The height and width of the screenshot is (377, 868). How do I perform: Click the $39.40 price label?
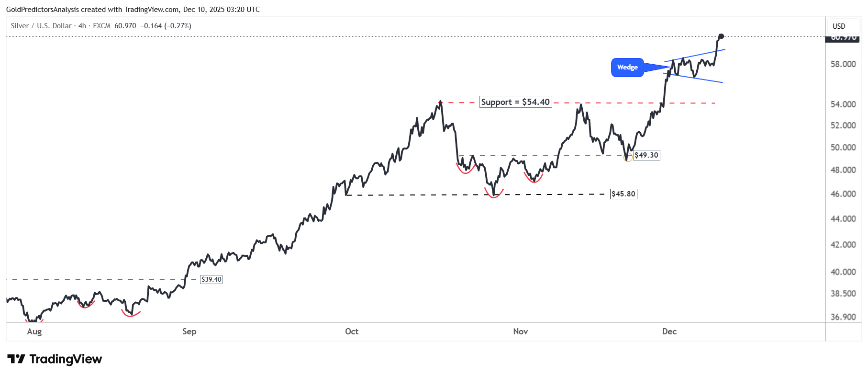tap(211, 279)
